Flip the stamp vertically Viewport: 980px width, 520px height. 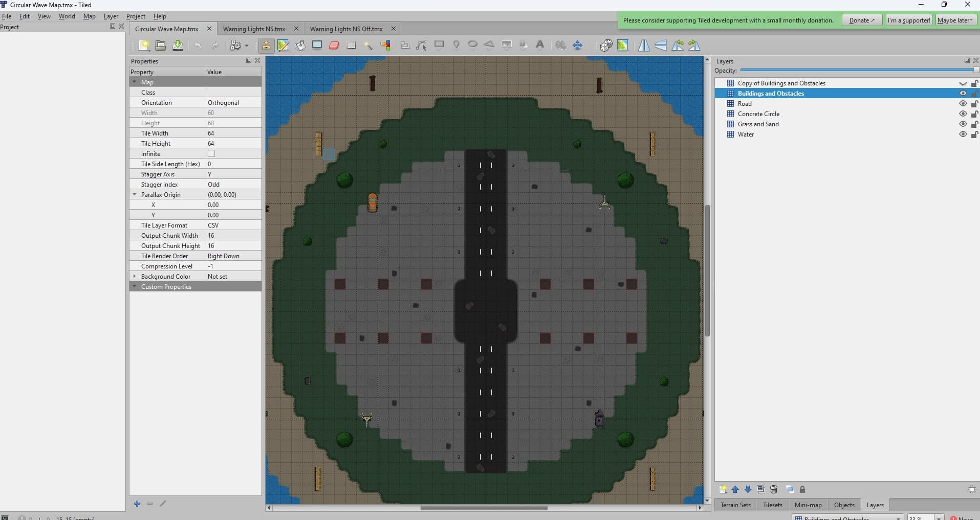[x=661, y=46]
